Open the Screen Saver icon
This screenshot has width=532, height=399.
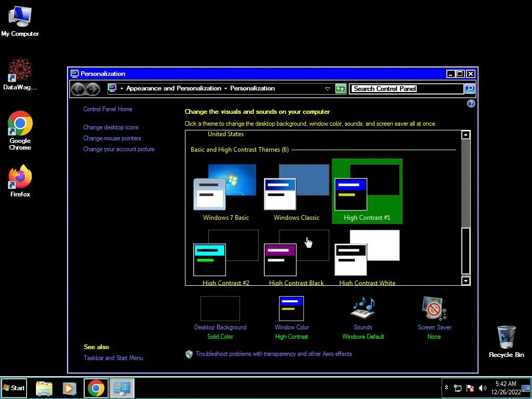coord(434,309)
